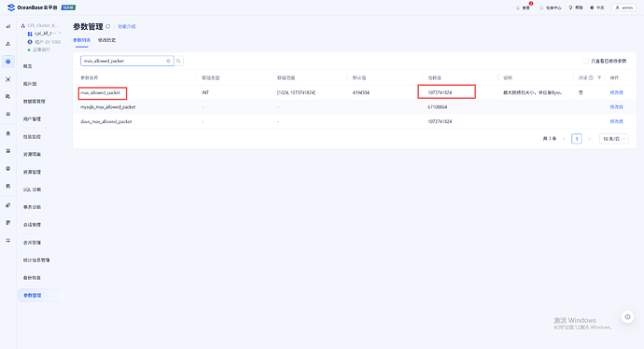Open 备份恢复 in the tenant menu

coord(32,278)
